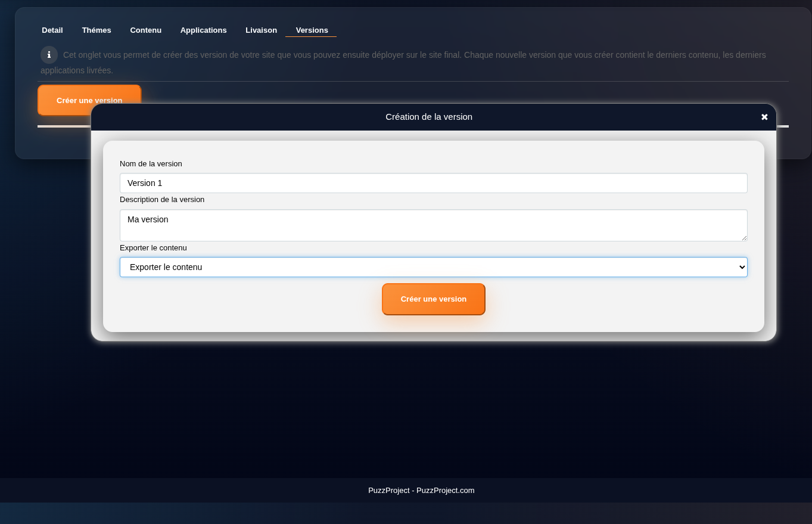812x524 pixels.
Task: Click the page's Créer une version button behind dialog
Action: (x=66, y=95)
